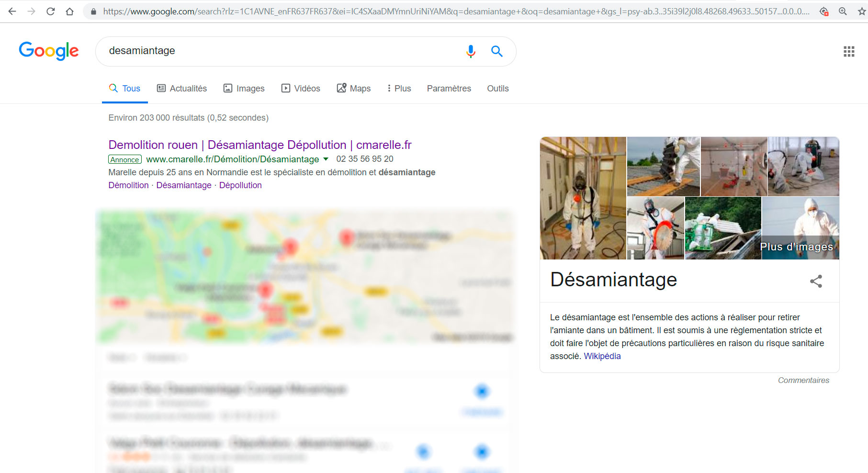Click the phone number 02 35 56 95 20
The width and height of the screenshot is (868, 473).
pyautogui.click(x=365, y=159)
